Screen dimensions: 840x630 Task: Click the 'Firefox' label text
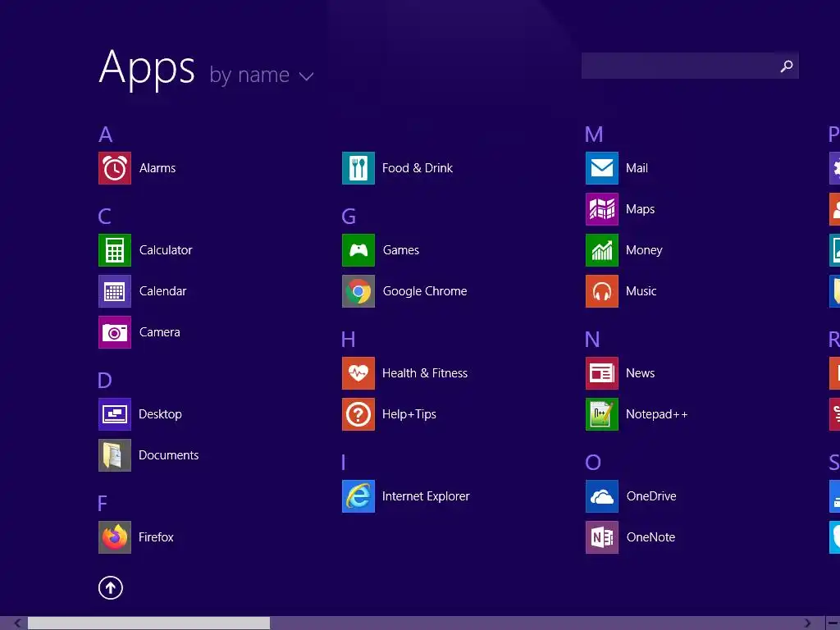(156, 537)
